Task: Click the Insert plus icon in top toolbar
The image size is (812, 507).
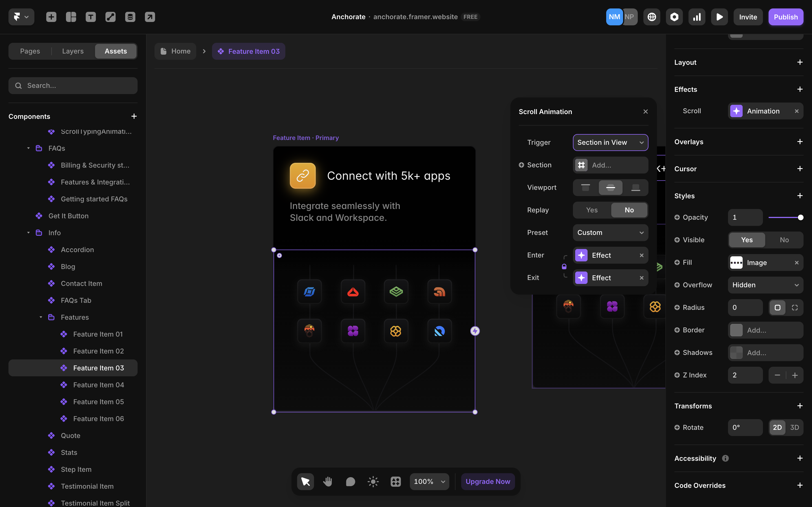Action: tap(51, 17)
